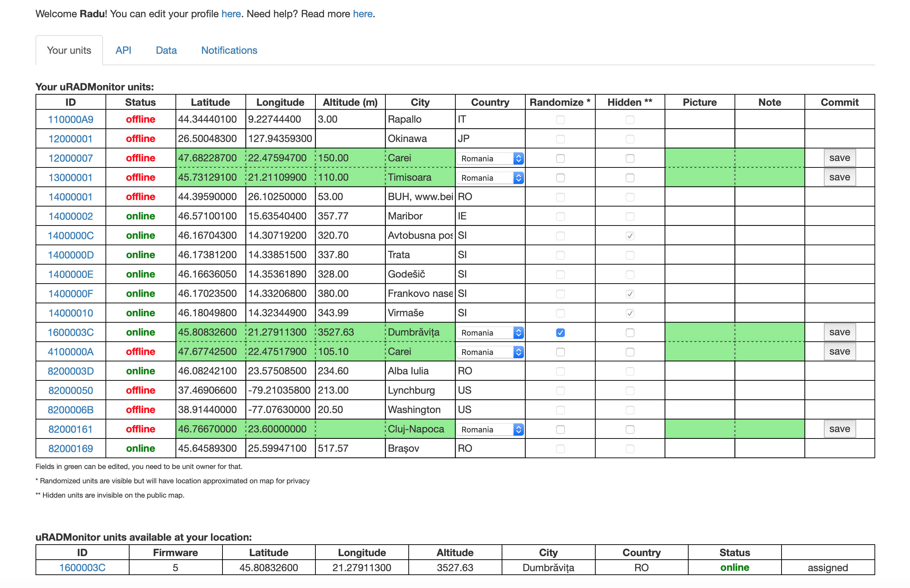This screenshot has width=910, height=588.
Task: Click empty altitude field for unit 82000161
Action: click(350, 429)
